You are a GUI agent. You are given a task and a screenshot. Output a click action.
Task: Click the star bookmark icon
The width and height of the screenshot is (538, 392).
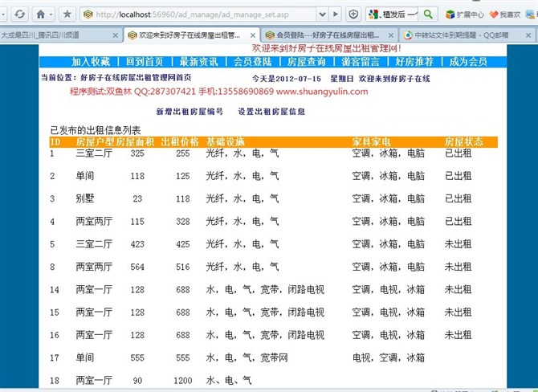point(67,14)
